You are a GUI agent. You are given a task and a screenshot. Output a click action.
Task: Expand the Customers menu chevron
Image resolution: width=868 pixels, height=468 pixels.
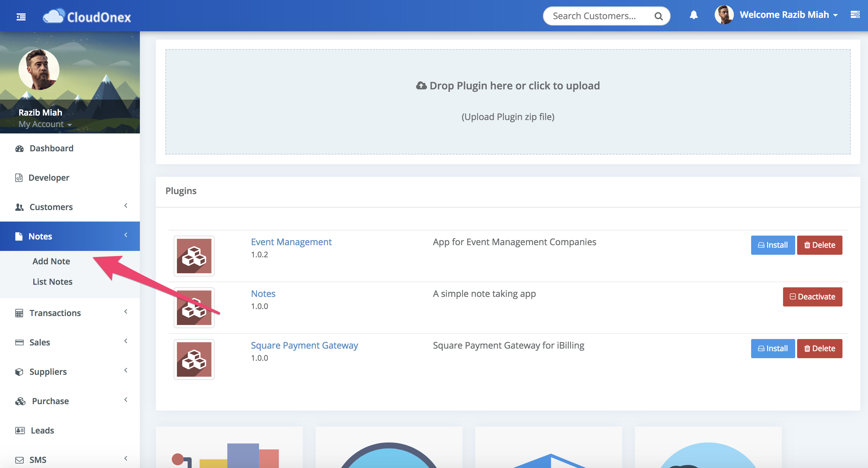pos(126,206)
